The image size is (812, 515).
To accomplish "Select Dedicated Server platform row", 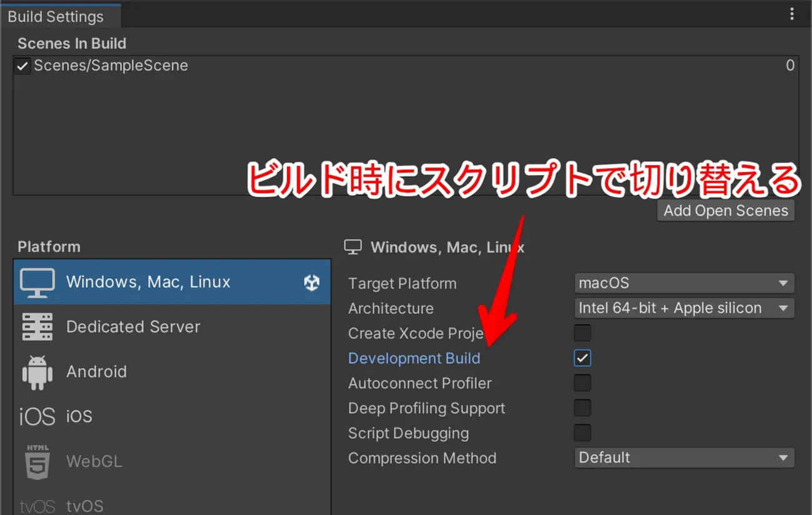I will coord(172,327).
